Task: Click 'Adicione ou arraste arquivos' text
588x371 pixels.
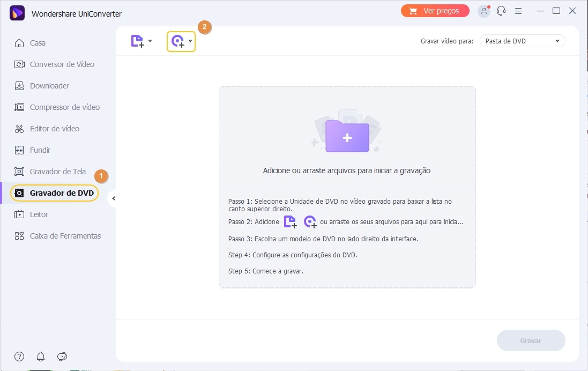Action: coord(346,170)
